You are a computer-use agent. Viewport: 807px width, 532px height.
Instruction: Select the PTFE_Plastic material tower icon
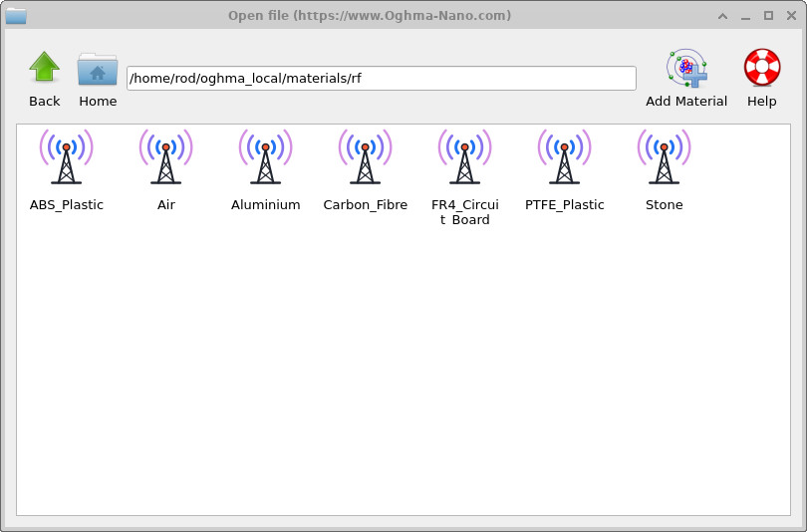coord(564,156)
